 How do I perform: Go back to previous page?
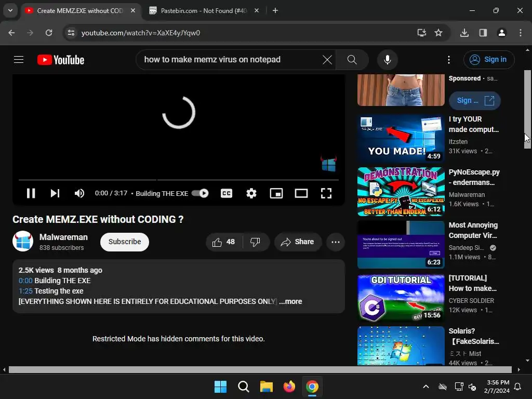pos(11,33)
